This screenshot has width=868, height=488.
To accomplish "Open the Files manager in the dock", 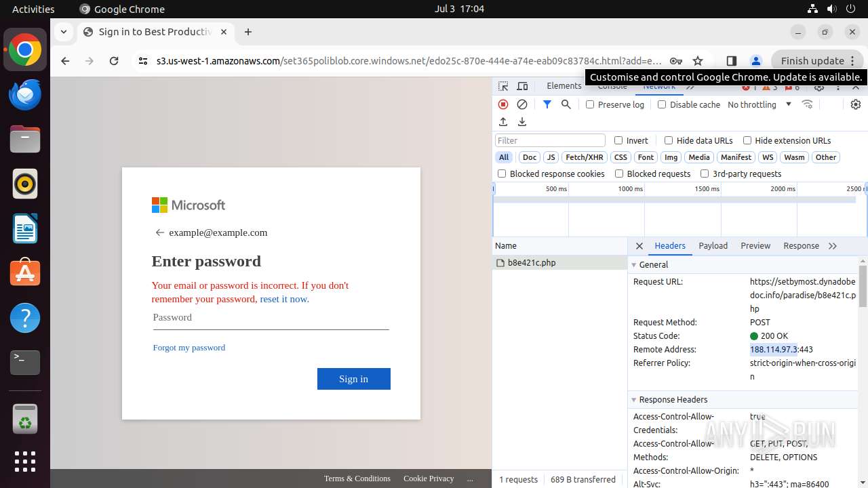I will click(x=25, y=140).
